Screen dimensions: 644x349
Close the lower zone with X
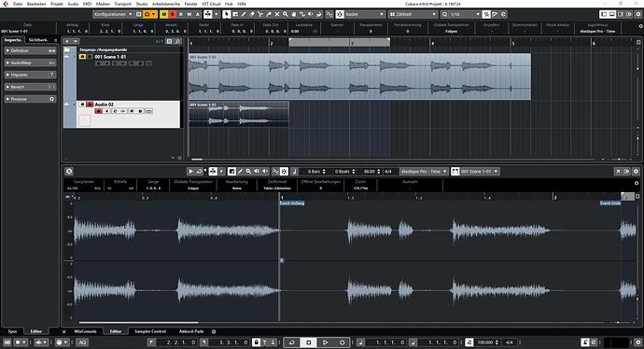point(64,332)
